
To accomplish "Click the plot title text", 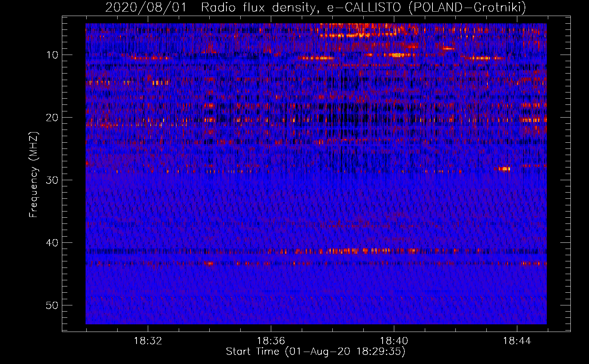I will [x=316, y=7].
